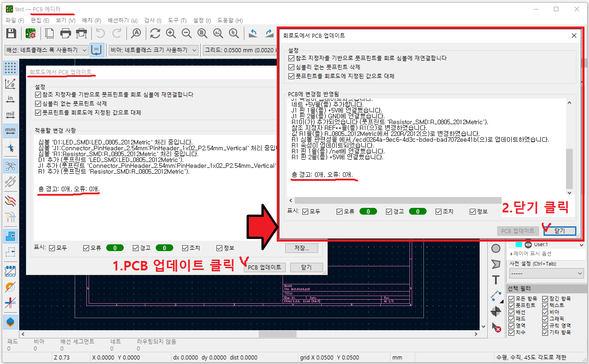Toggle the ratsnest display
Screen dimensions: 589x364
[x=10, y=166]
